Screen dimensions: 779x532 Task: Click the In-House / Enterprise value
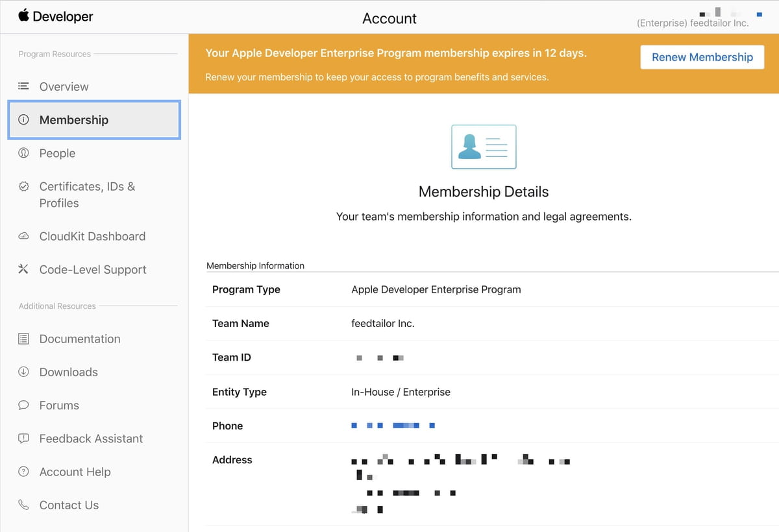pos(401,392)
